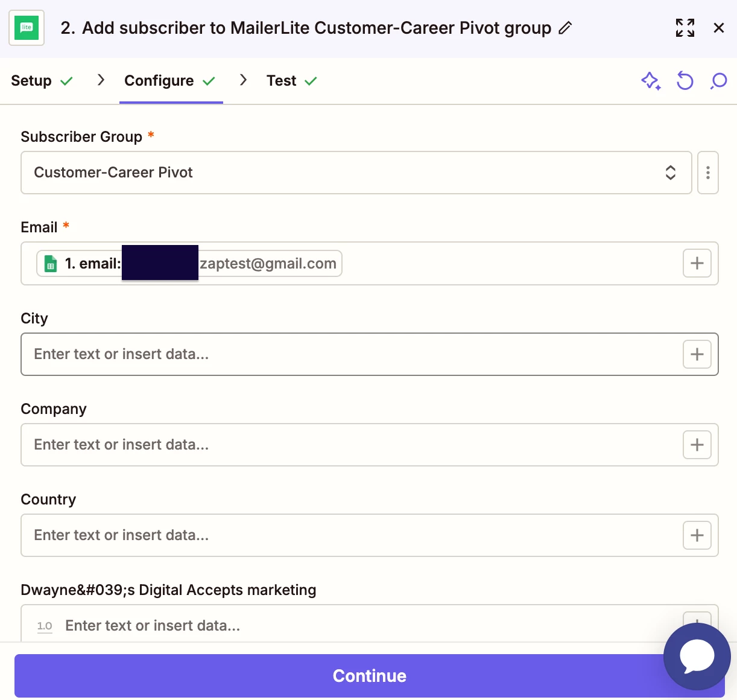Switch to the Configure tab
Screen dimensions: 737x700
tap(170, 81)
